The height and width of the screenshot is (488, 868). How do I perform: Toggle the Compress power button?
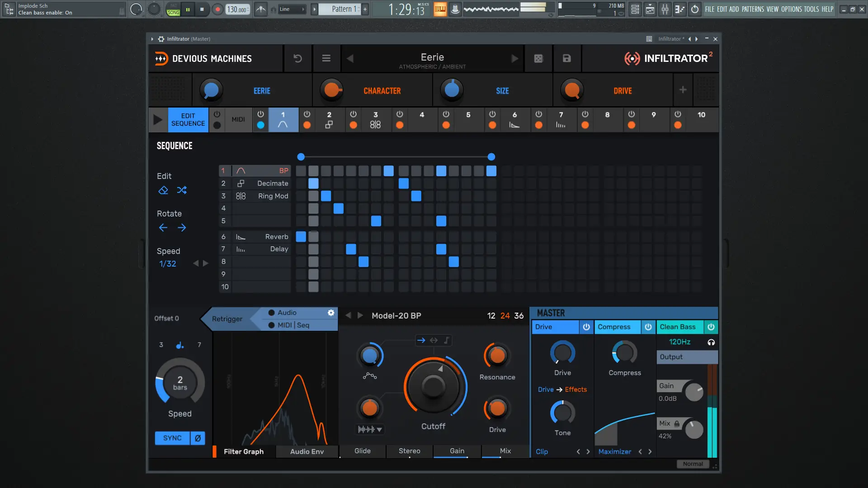[648, 327]
